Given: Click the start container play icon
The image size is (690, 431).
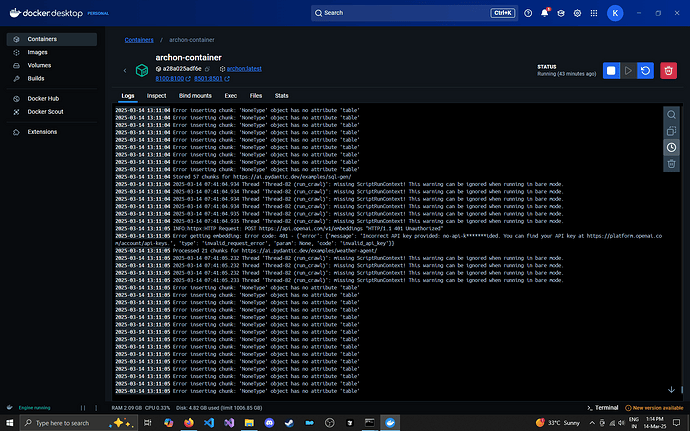Looking at the screenshot, I should (628, 70).
